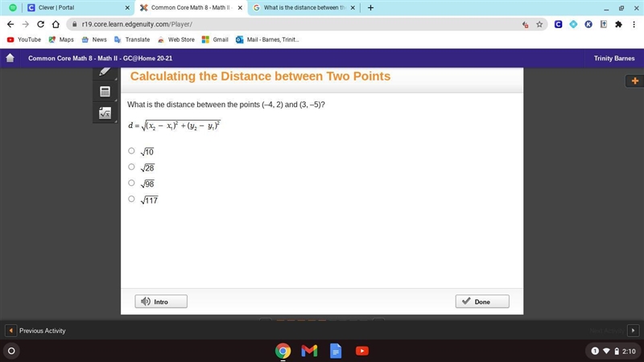
Task: Select the pencil highlighter tool
Action: pyautogui.click(x=105, y=72)
